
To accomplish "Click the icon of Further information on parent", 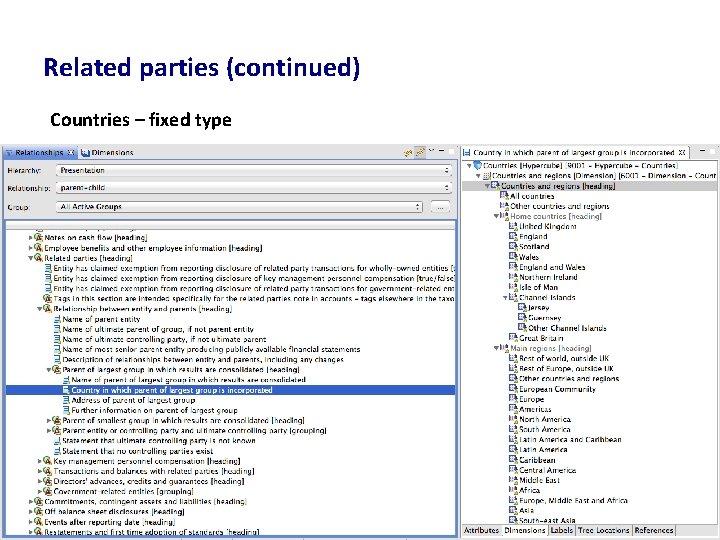I will pos(67,411).
